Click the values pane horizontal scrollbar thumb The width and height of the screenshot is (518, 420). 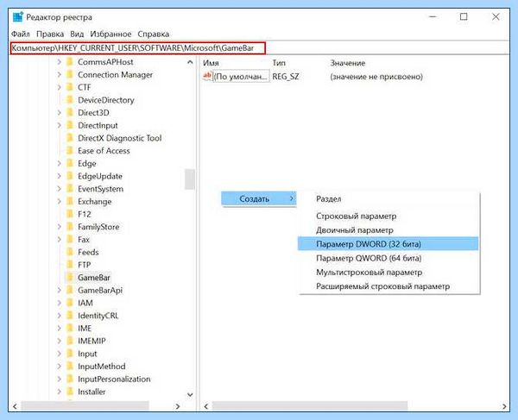310,406
